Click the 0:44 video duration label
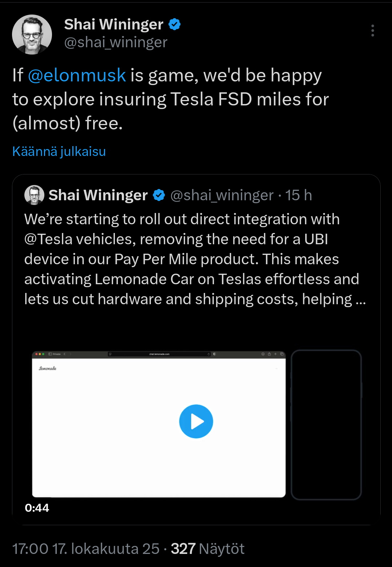The height and width of the screenshot is (567, 392). click(x=37, y=508)
